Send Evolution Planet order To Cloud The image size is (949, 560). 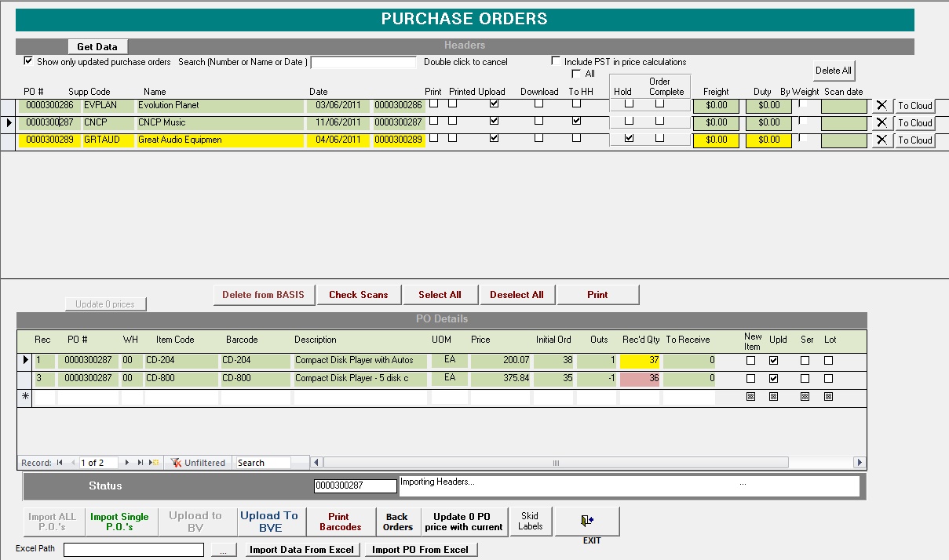coord(915,106)
